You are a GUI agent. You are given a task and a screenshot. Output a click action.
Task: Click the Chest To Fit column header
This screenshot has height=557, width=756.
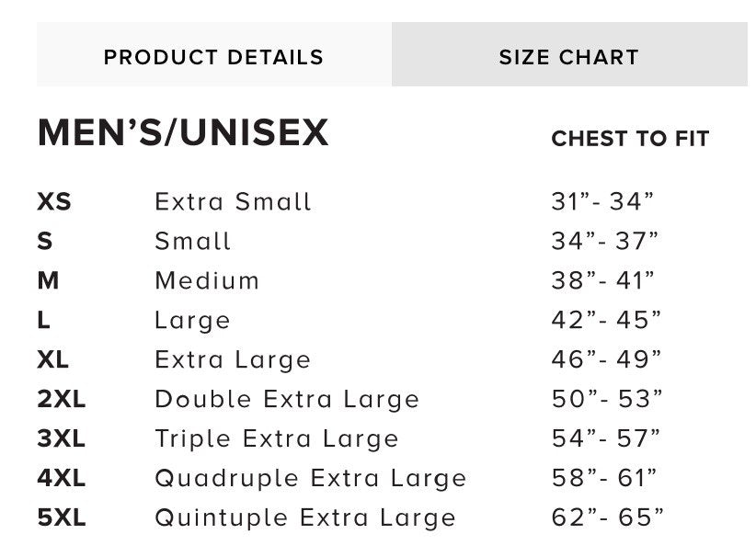click(x=630, y=140)
